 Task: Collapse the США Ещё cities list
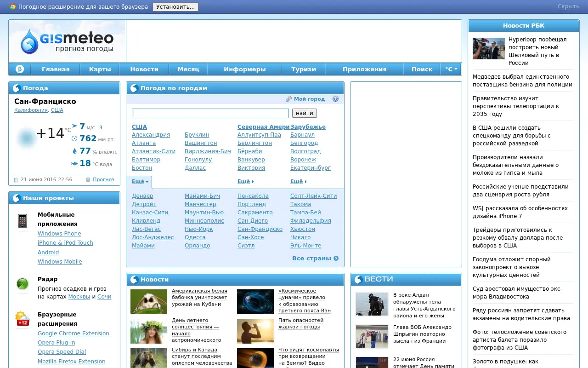140,182
